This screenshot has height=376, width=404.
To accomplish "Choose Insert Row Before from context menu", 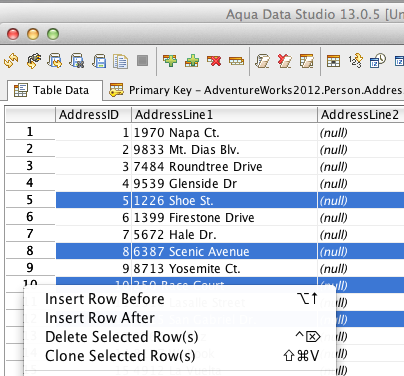I will click(x=180, y=299).
